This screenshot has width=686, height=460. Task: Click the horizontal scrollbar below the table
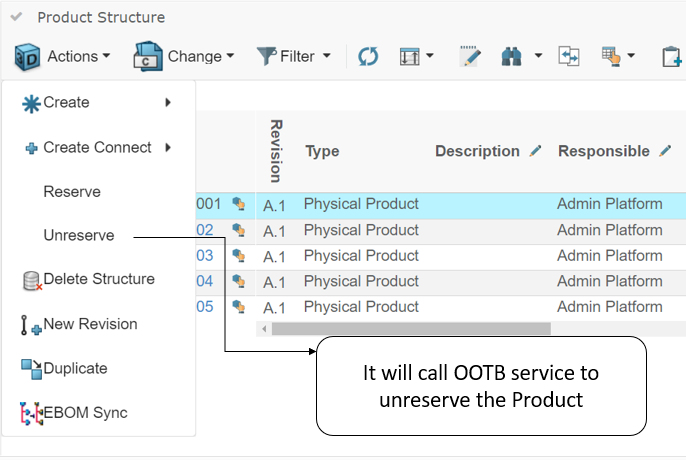click(x=410, y=328)
